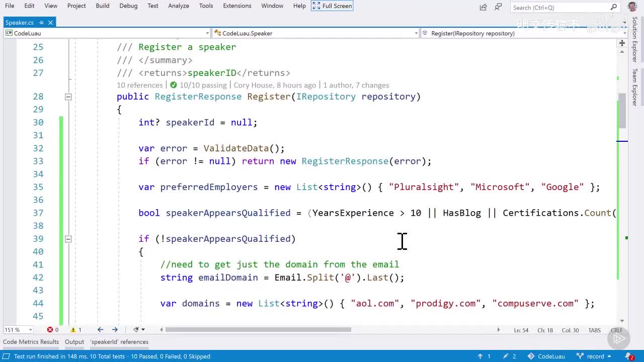Open the notifications bell
The height and width of the screenshot is (362, 644).
point(631,356)
